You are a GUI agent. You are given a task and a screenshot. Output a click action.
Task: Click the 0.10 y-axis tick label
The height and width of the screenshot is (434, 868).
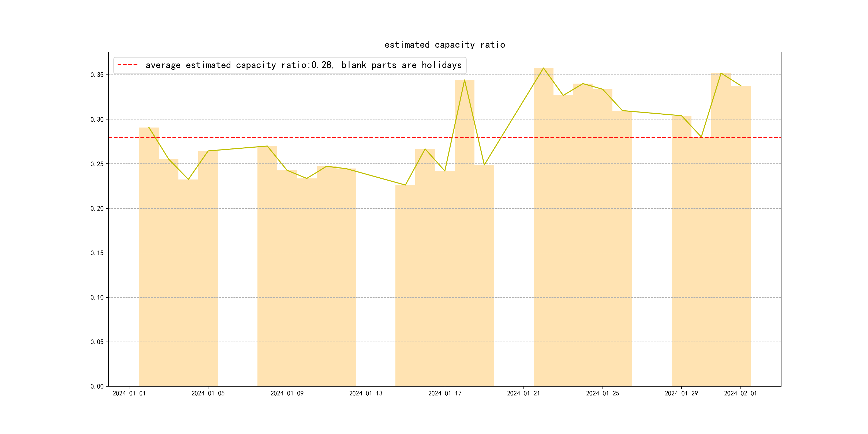tap(97, 298)
